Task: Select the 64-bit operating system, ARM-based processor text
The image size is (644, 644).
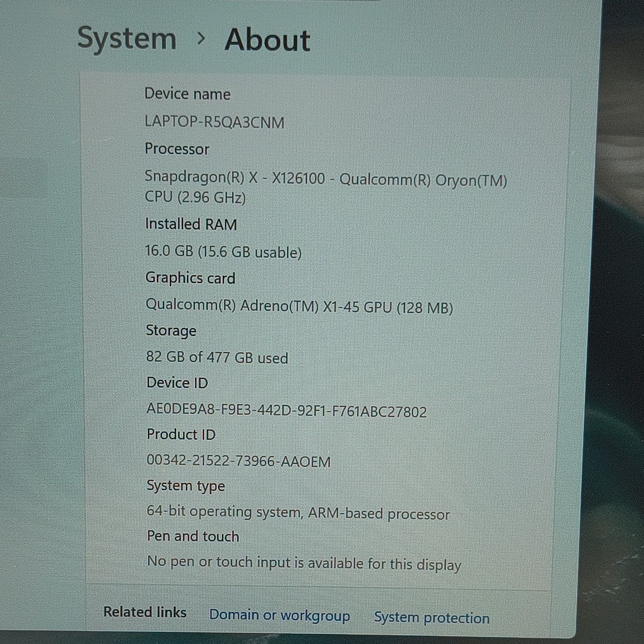Action: click(x=298, y=513)
